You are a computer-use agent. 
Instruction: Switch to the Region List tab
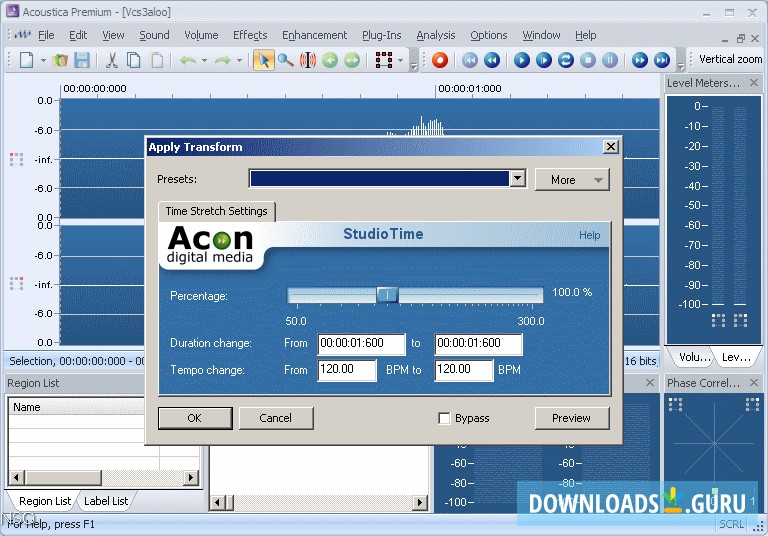click(x=45, y=501)
